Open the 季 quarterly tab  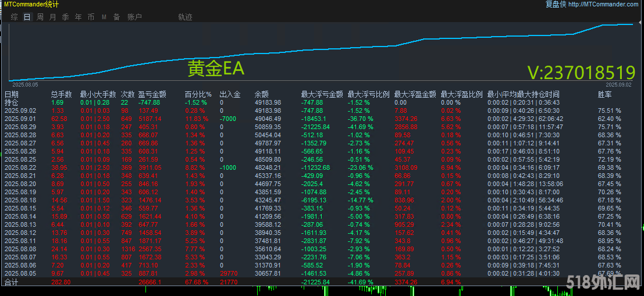click(65, 17)
